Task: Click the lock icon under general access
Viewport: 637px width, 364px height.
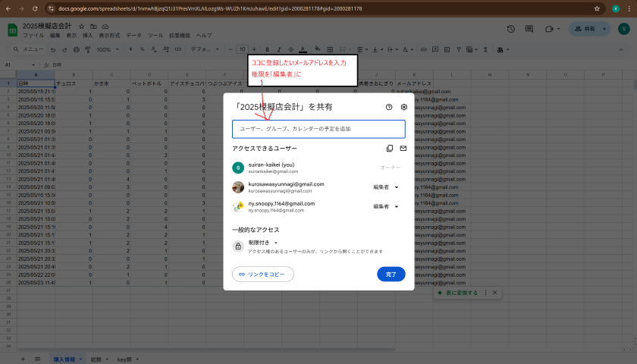Action: coord(238,246)
